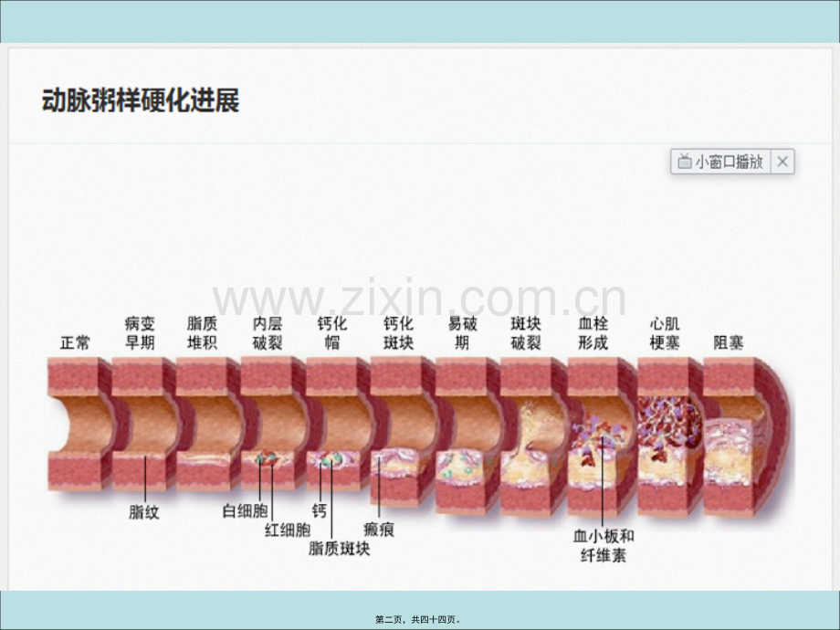Click the 心肌梗塞 stage label
Screen dimensions: 840x630
[x=664, y=333]
